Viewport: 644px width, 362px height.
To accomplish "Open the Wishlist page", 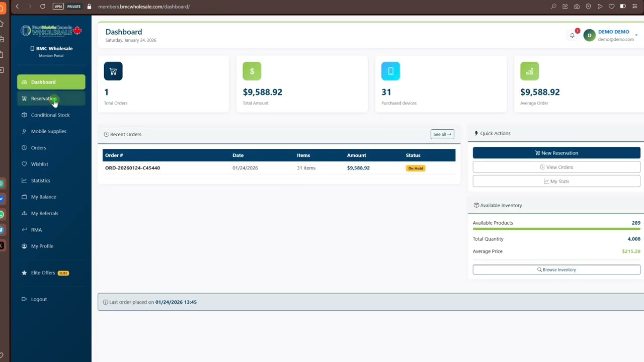I will pos(51,164).
